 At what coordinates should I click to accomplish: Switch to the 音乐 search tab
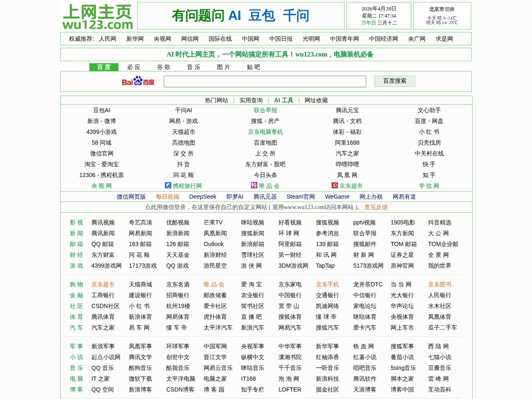tap(194, 67)
